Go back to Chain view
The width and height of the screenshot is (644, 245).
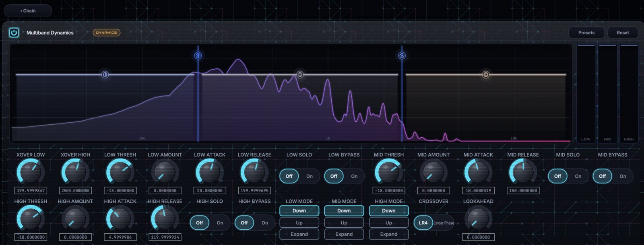(x=28, y=11)
